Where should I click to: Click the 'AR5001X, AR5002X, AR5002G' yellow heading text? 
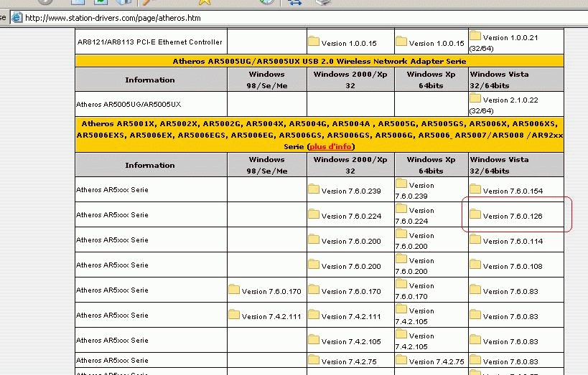coord(319,135)
